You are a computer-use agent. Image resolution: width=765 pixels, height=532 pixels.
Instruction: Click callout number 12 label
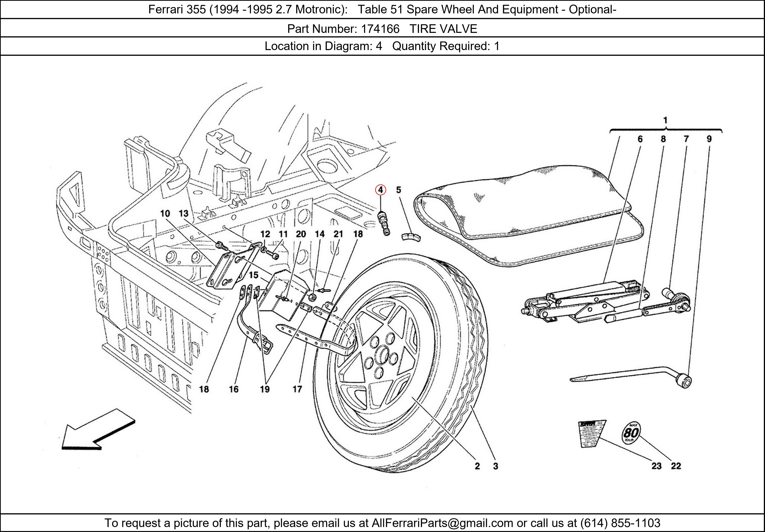click(x=265, y=234)
